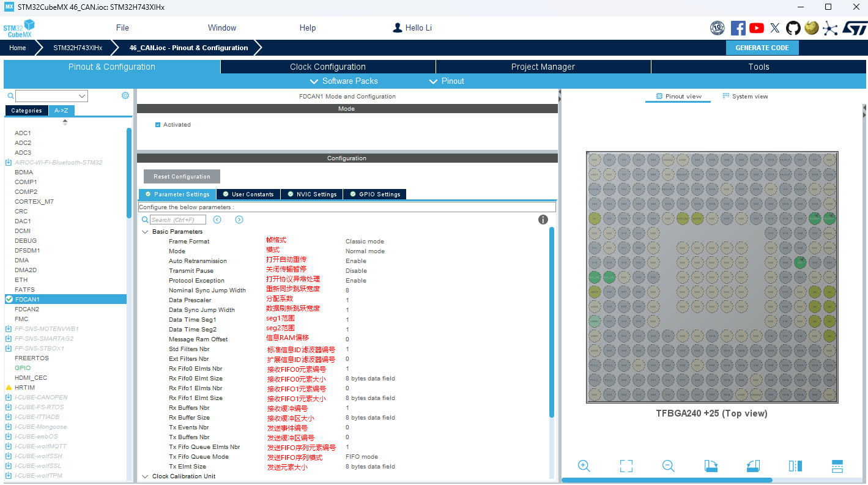Viewport: 868px width, 485px height.
Task: Open the Wiki globe icon
Action: tap(812, 28)
